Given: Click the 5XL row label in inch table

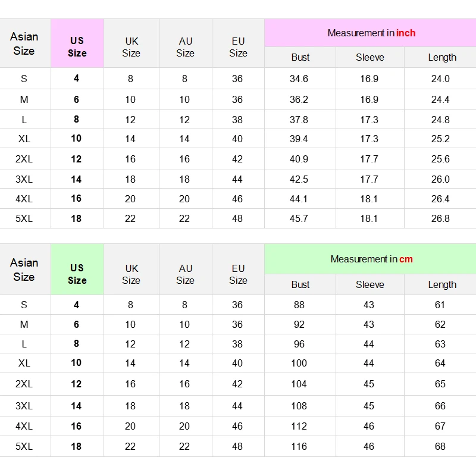Looking at the screenshot, I should (24, 218).
